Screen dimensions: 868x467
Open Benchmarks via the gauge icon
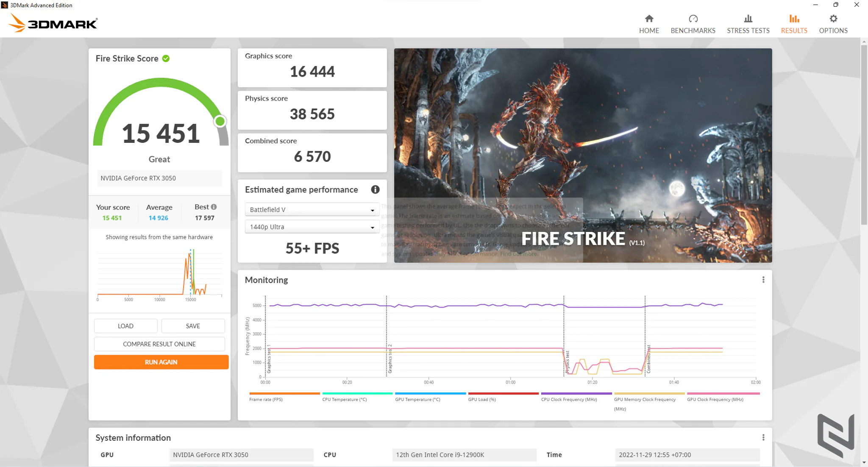pyautogui.click(x=693, y=19)
